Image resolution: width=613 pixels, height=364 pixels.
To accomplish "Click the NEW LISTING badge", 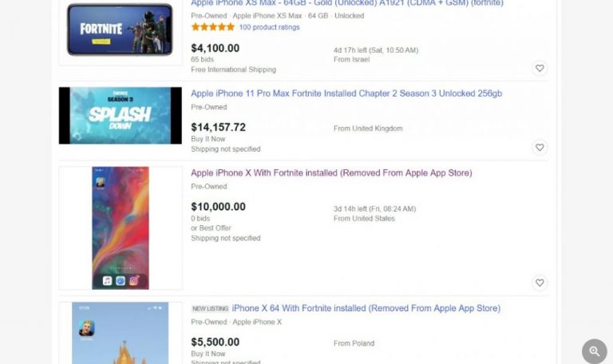I will [x=210, y=309].
